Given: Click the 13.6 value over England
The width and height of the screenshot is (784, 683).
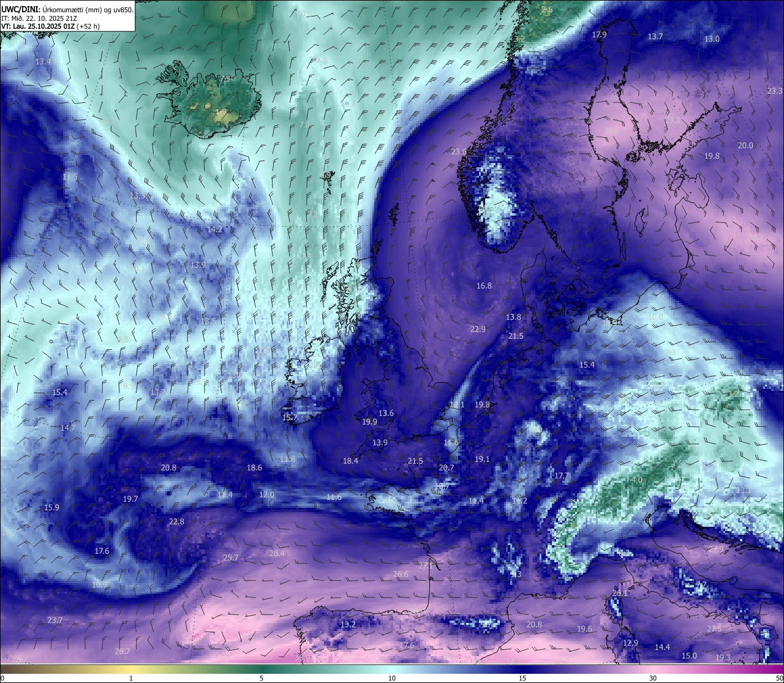Looking at the screenshot, I should (386, 413).
